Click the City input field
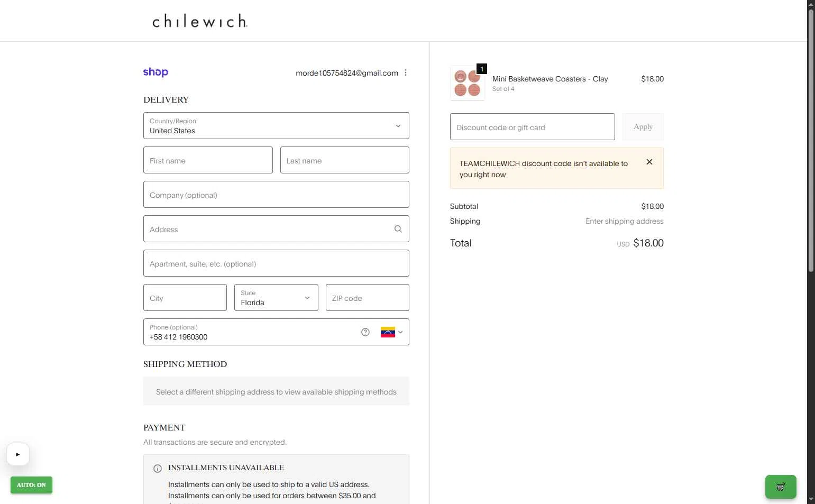 [185, 298]
